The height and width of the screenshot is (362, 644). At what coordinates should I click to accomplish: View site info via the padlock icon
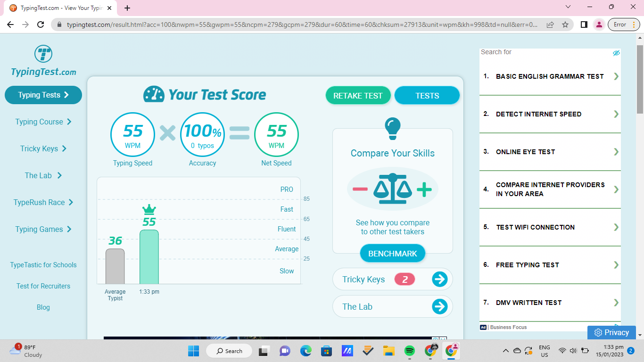click(59, 25)
